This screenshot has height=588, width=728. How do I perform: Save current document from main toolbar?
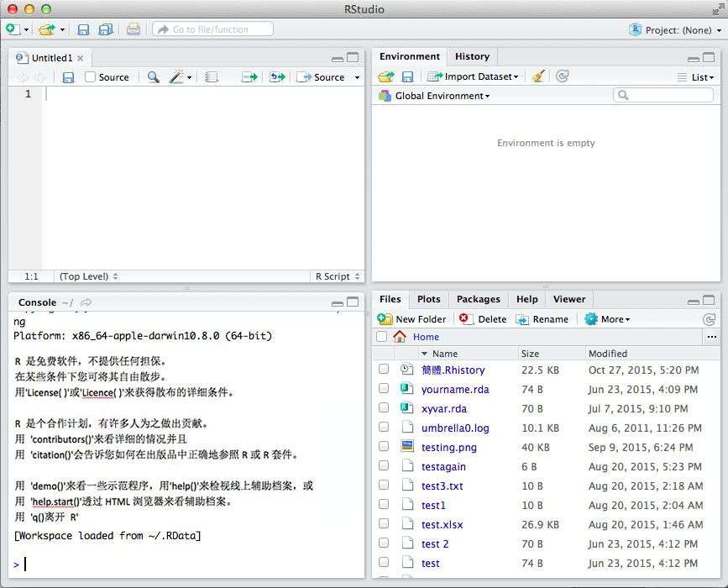pos(83,29)
